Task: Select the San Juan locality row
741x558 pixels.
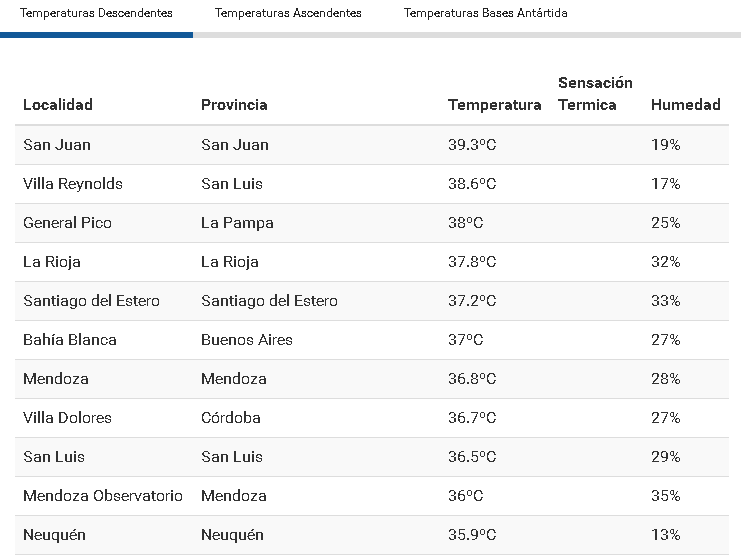Action: coord(57,145)
